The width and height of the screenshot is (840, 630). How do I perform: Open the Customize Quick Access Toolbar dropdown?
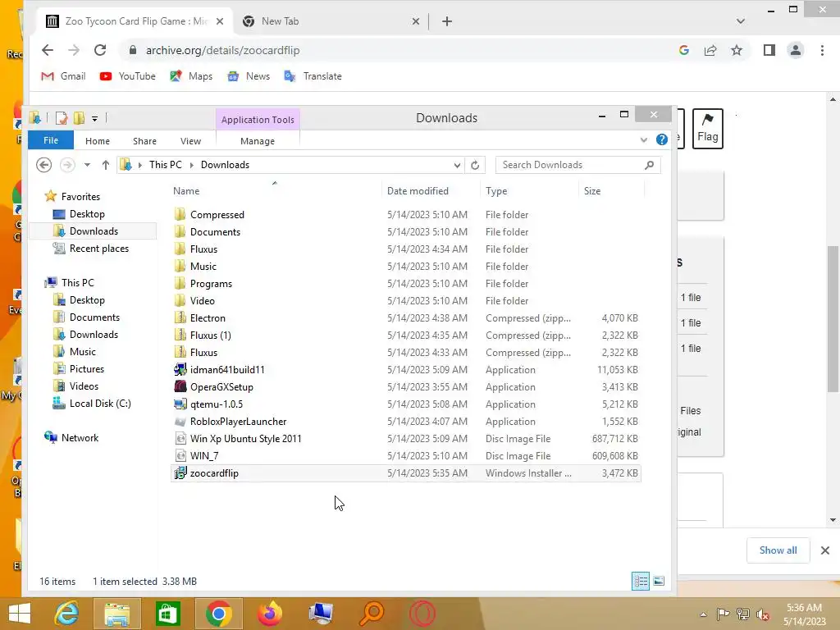(x=94, y=118)
